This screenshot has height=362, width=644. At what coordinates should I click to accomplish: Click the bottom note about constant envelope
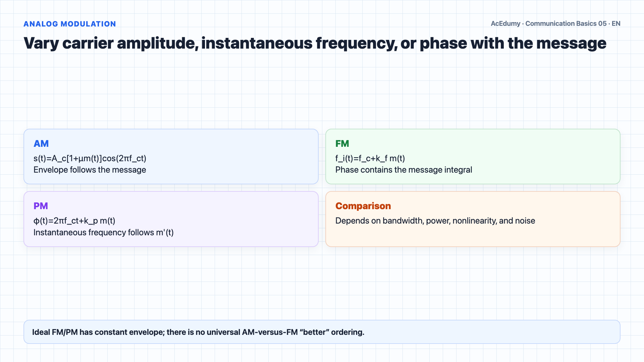pyautogui.click(x=198, y=332)
